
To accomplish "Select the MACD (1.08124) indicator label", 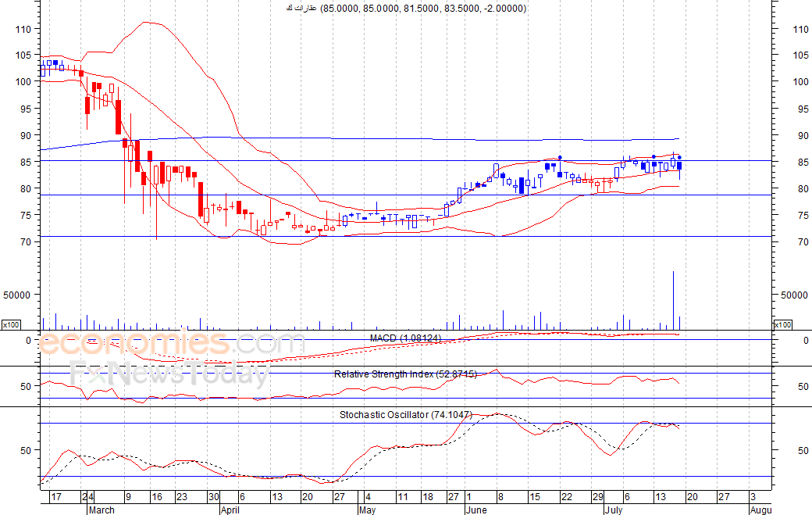I will click(x=405, y=338).
